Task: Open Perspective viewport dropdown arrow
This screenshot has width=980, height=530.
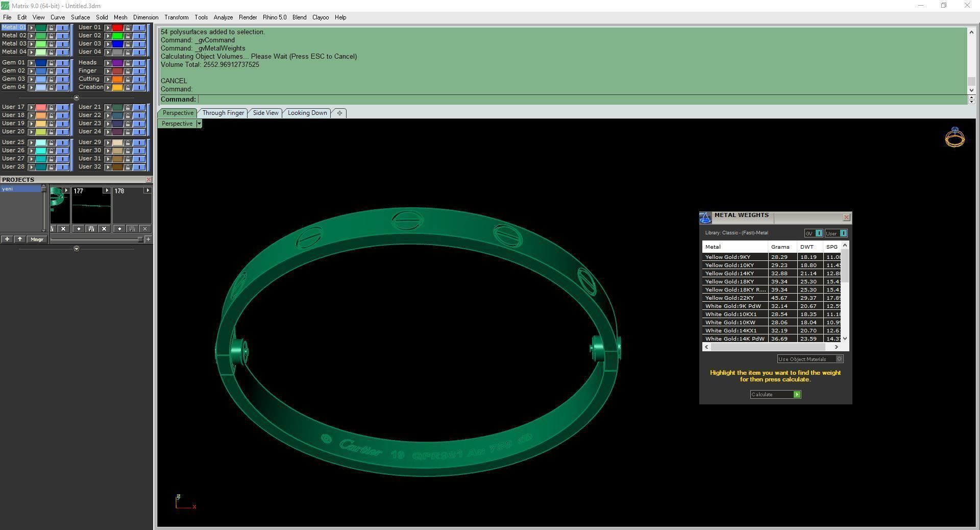Action: click(x=199, y=124)
